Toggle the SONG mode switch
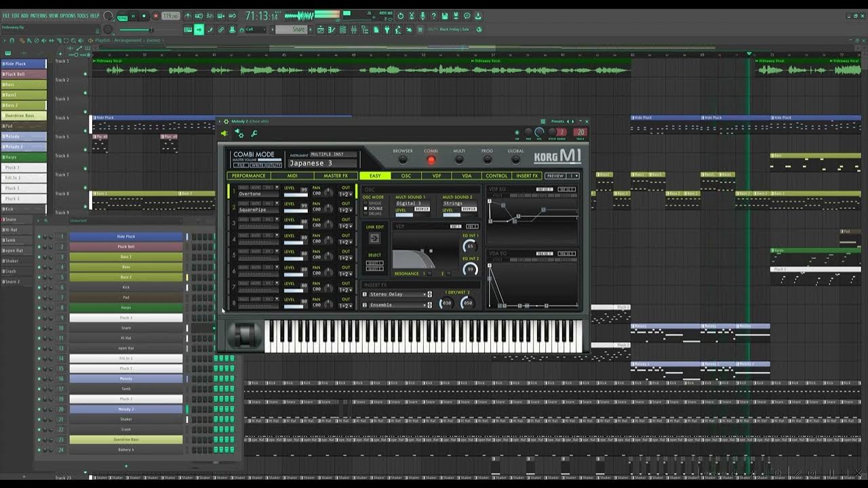The width and height of the screenshot is (868, 488). (x=123, y=18)
